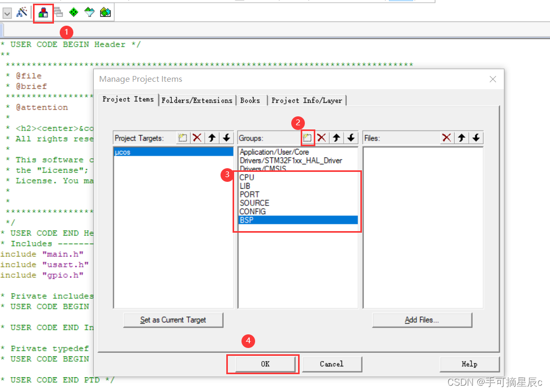This screenshot has height=392, width=550.
Task: Select Application/User/Core group
Action: point(298,152)
